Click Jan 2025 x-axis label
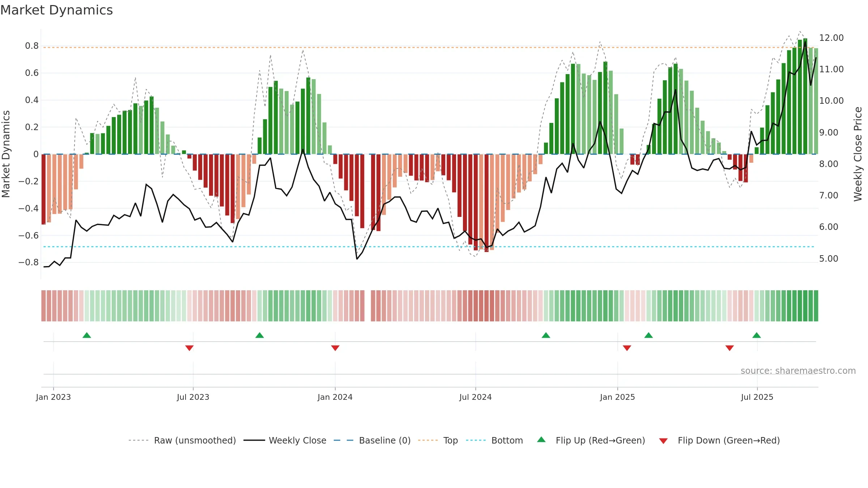The width and height of the screenshot is (868, 488). [x=618, y=397]
